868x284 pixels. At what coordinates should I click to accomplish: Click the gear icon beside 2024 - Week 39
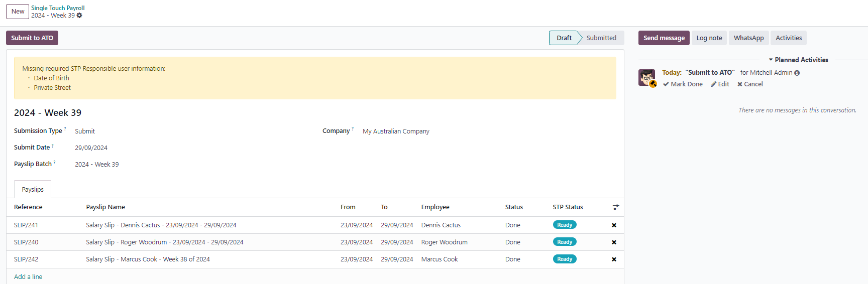click(x=79, y=16)
